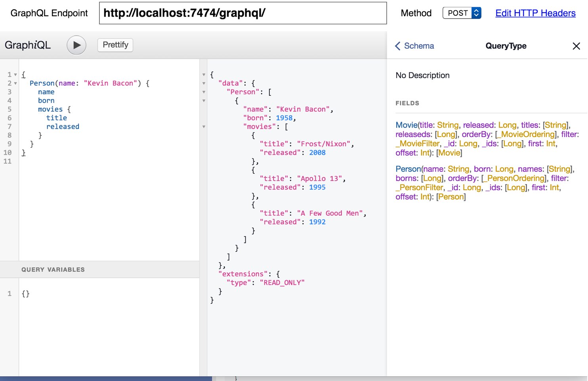Click the 'name' field on query line 3
Viewport: 588px width, 381px height.
[46, 92]
